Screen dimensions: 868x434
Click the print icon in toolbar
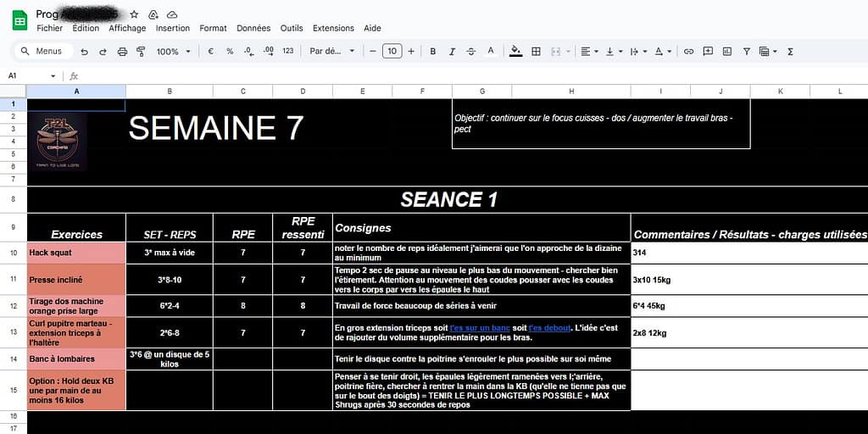coord(122,52)
